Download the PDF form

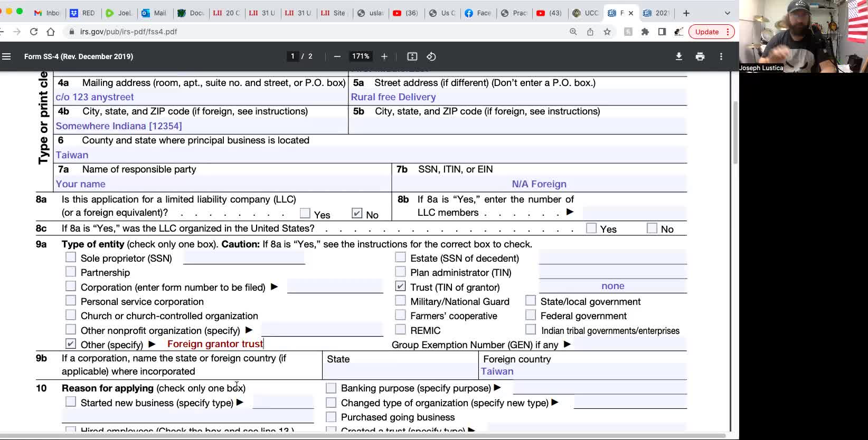679,56
